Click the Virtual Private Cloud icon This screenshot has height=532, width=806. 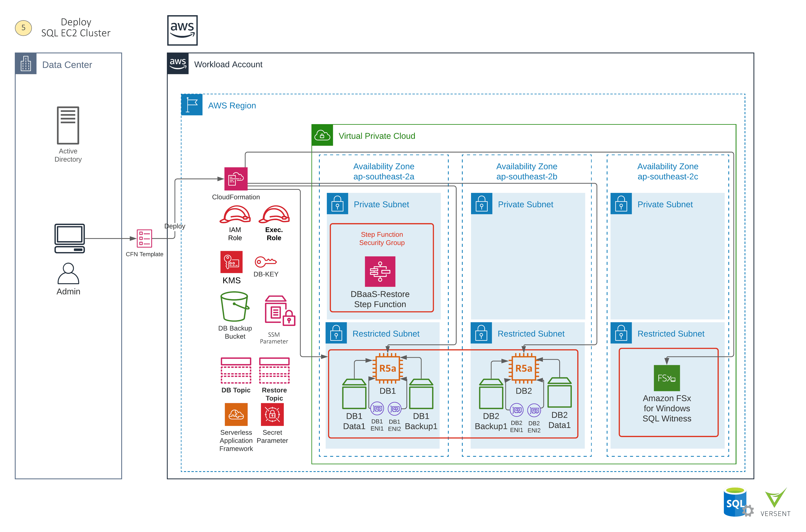(322, 135)
